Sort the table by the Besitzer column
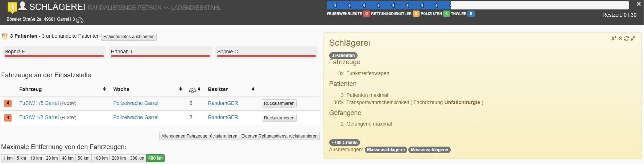This screenshot has height=164, width=644. (x=218, y=89)
